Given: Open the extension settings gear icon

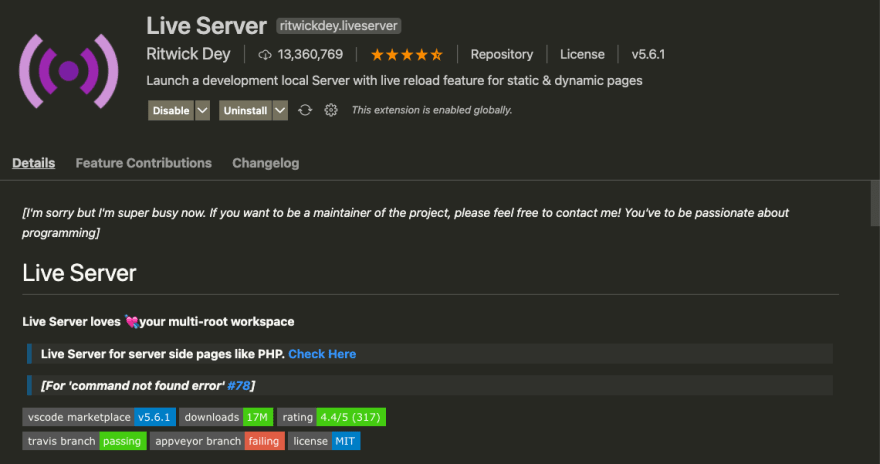Looking at the screenshot, I should pyautogui.click(x=331, y=110).
